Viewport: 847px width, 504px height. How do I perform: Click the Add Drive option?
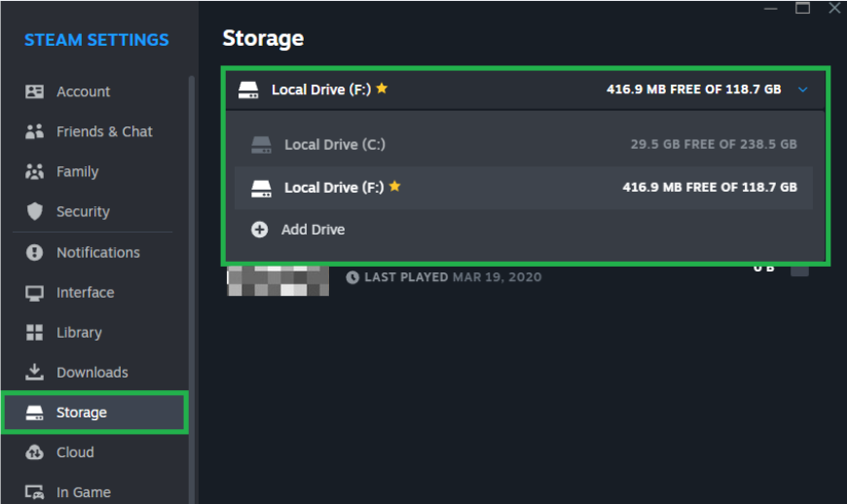pos(313,230)
